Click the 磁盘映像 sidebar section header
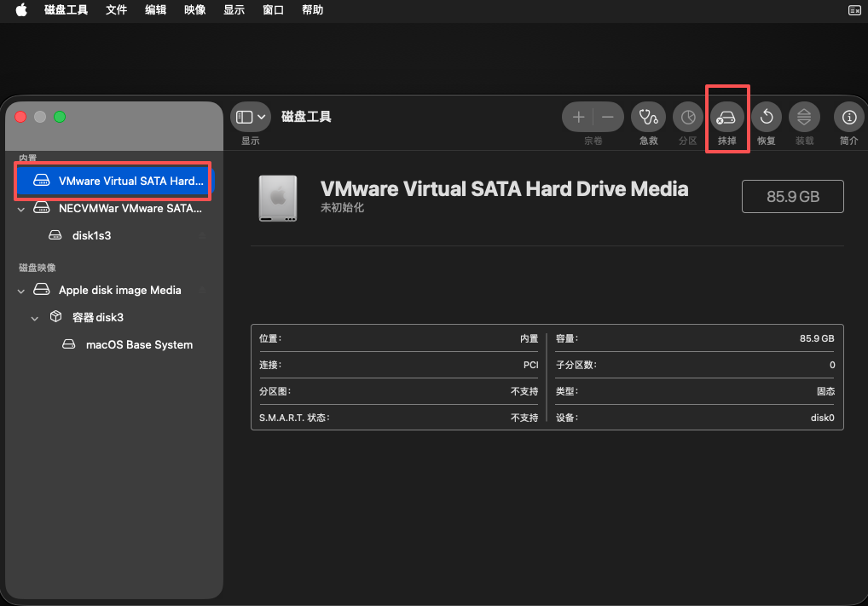The height and width of the screenshot is (606, 868). point(37,268)
